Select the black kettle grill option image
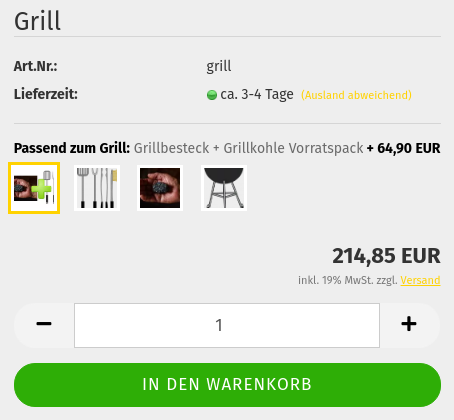 pyautogui.click(x=224, y=188)
